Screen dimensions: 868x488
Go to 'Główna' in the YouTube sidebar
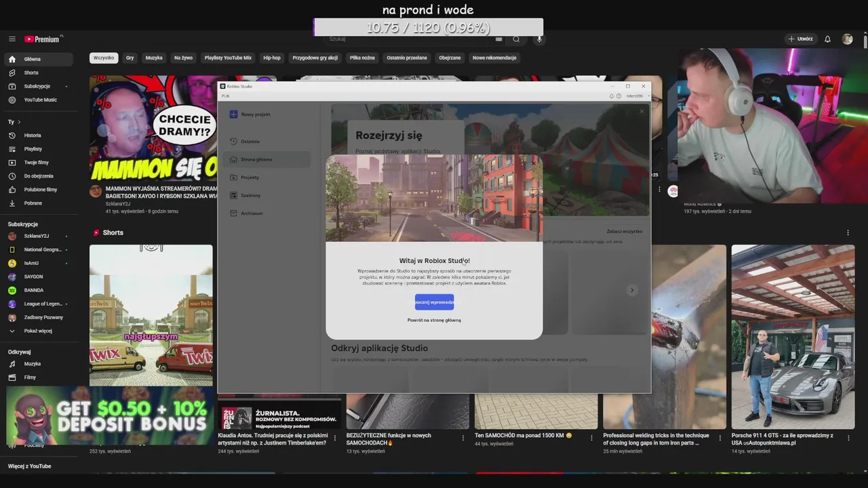tap(40, 59)
